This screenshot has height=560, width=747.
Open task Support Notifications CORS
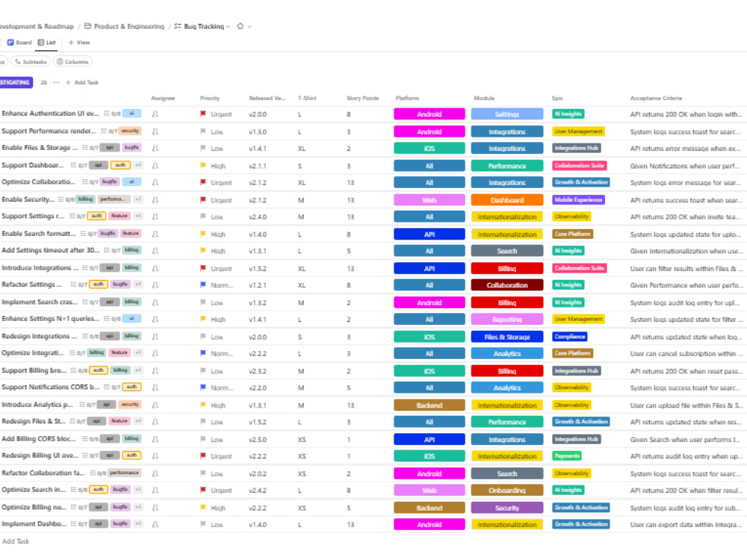51,387
